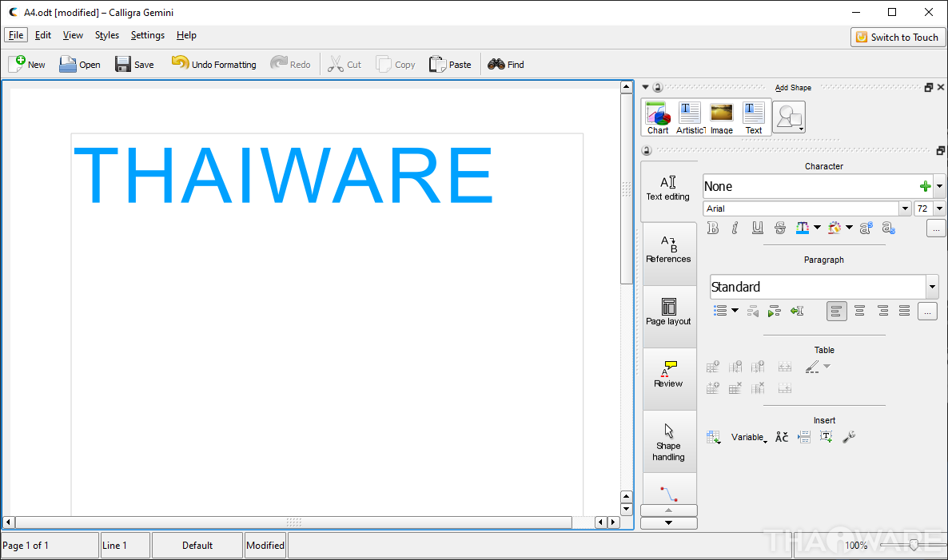Screen dimensions: 948x560
Task: Add a Chart shape
Action: coord(657,117)
